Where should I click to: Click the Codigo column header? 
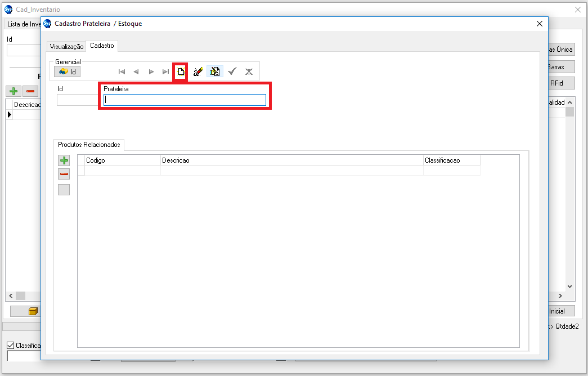(x=122, y=160)
